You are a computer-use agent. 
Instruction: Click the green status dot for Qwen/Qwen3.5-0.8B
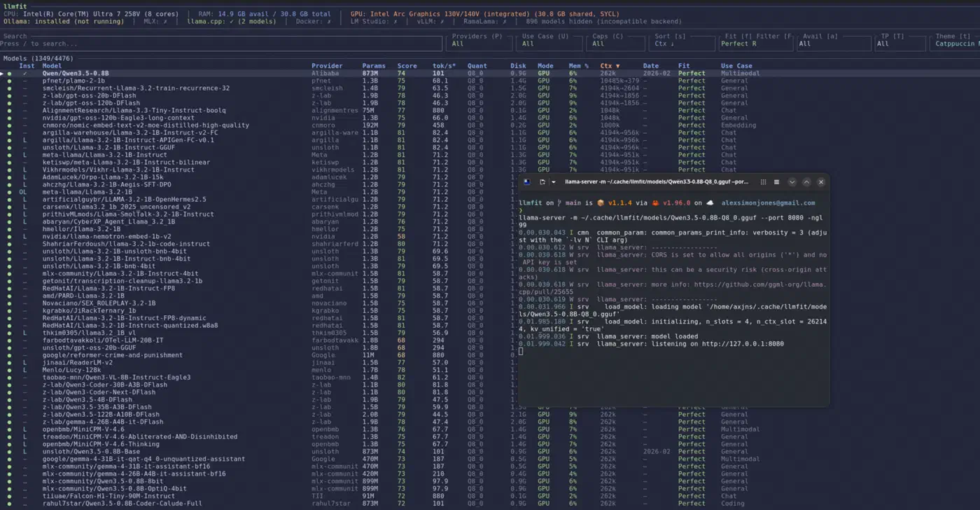pyautogui.click(x=10, y=74)
